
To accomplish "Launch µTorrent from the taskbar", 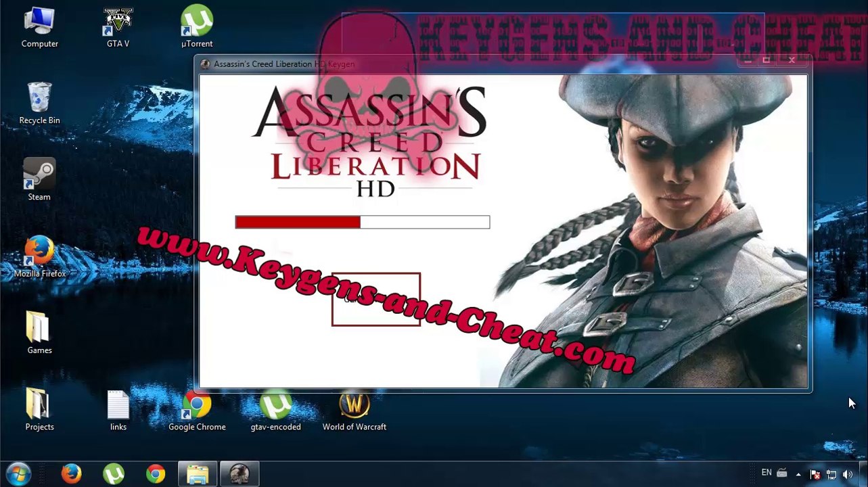I will [113, 474].
